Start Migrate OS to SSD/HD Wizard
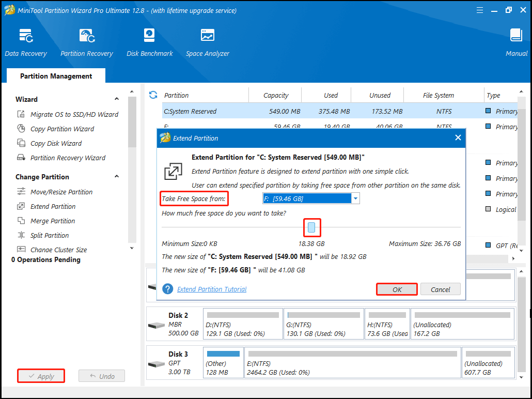Viewport: 532px width, 399px height. [68, 114]
